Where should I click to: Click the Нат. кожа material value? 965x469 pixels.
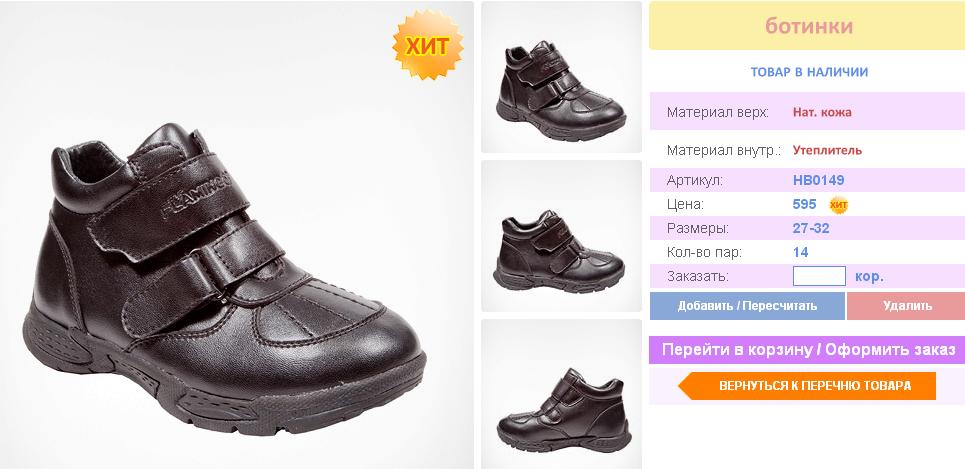click(822, 113)
